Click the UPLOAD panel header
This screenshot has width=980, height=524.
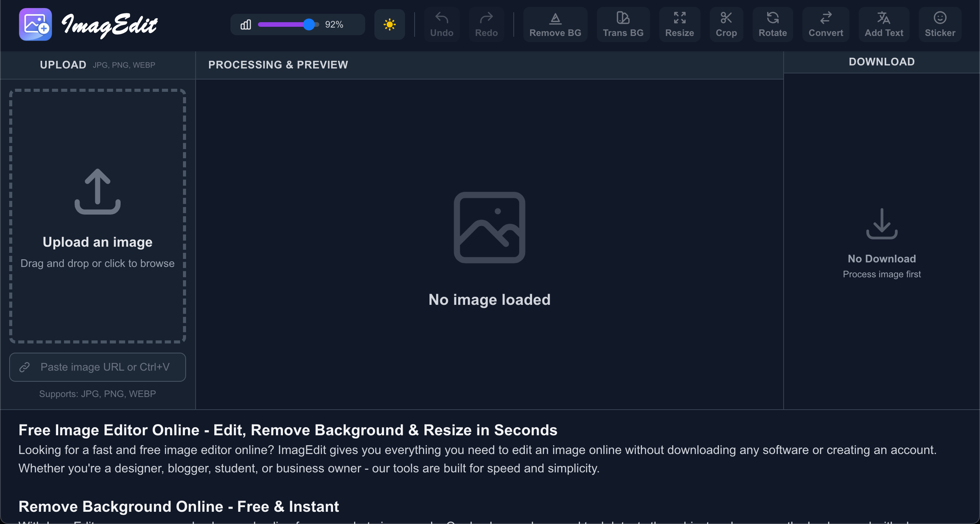pyautogui.click(x=63, y=65)
